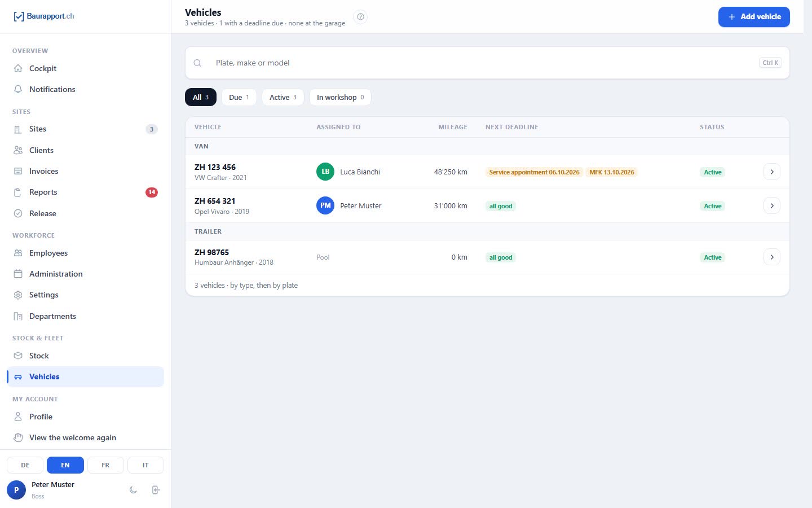Switch language to FR

(105, 465)
